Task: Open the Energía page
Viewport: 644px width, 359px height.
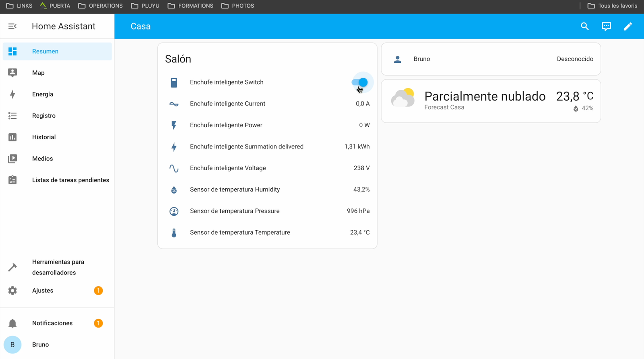Action: pos(57,94)
